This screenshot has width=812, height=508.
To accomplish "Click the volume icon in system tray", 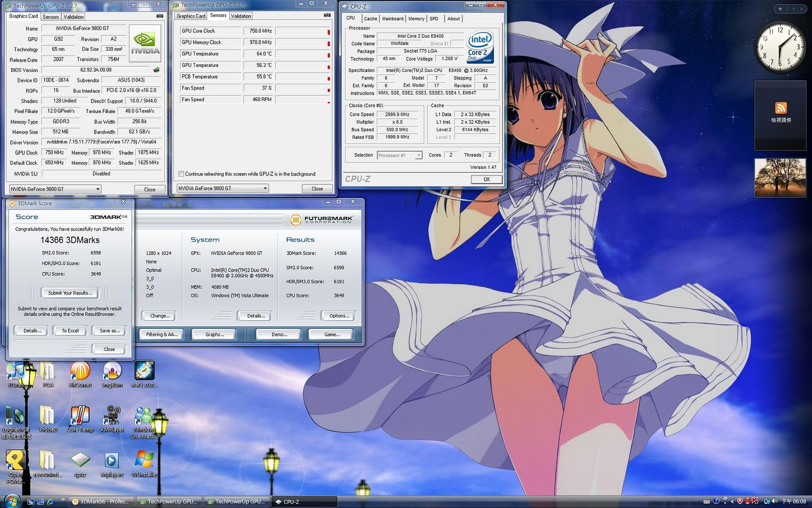I will [774, 501].
